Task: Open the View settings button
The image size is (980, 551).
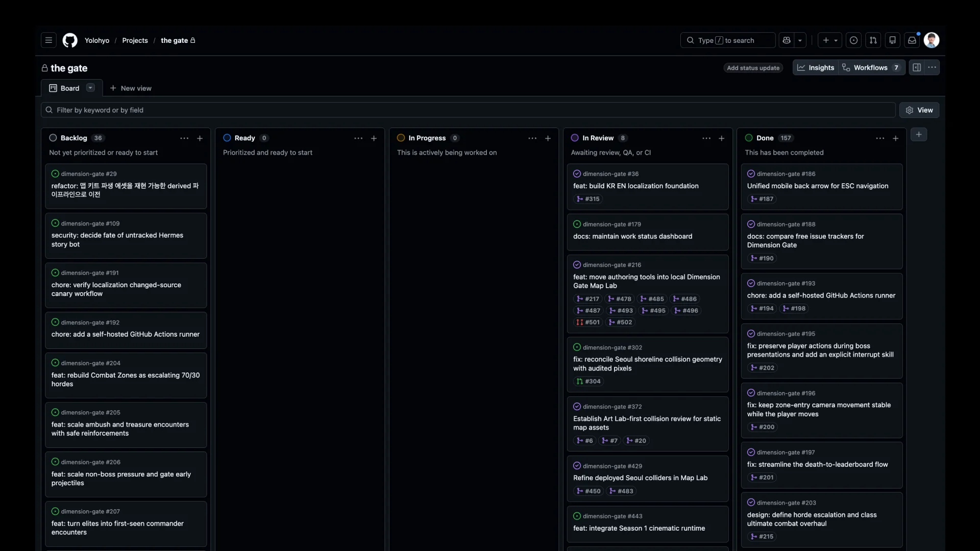Action: coord(919,110)
